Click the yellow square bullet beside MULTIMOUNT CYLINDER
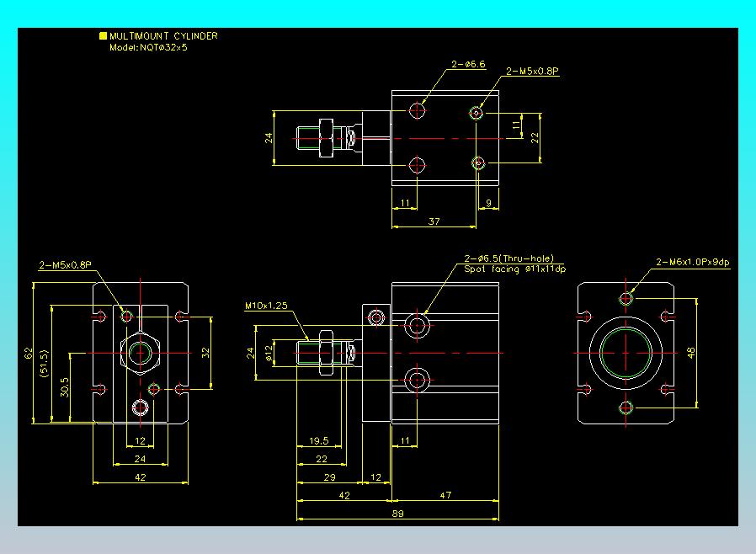 tap(103, 35)
